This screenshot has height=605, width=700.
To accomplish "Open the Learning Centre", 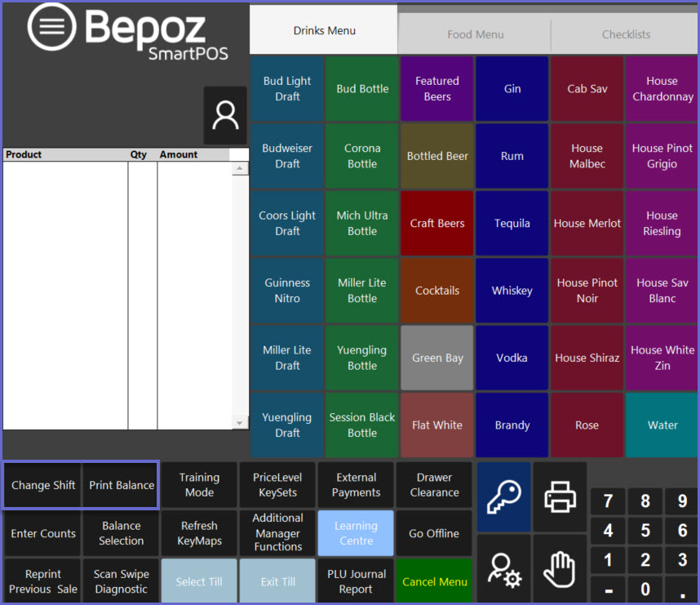I will point(356,533).
